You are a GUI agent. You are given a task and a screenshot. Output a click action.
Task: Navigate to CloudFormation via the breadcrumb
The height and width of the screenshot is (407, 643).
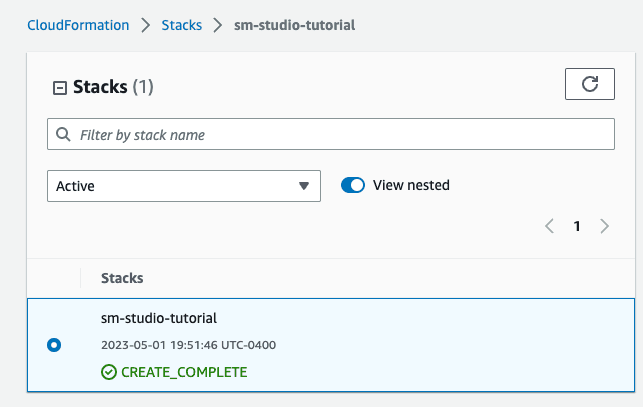[x=78, y=25]
